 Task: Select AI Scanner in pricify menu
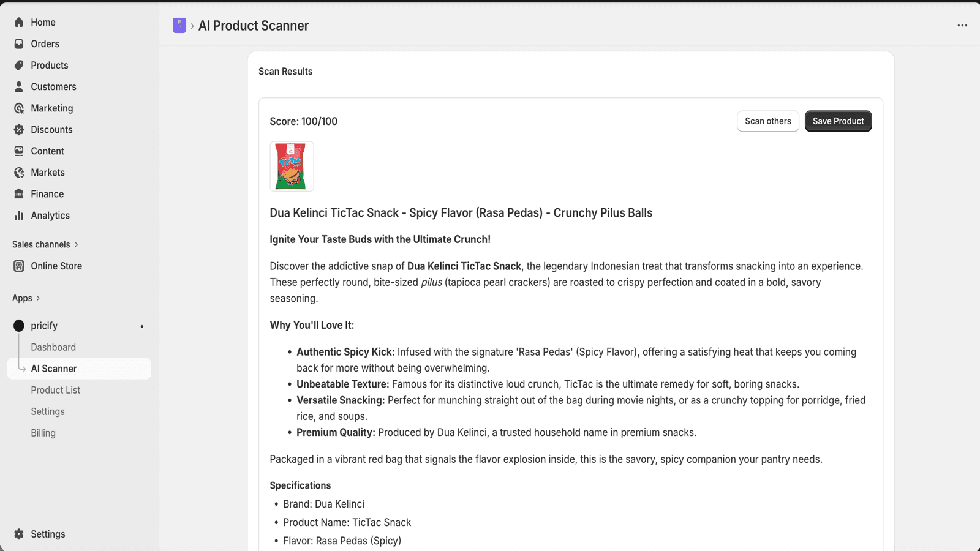80,369
